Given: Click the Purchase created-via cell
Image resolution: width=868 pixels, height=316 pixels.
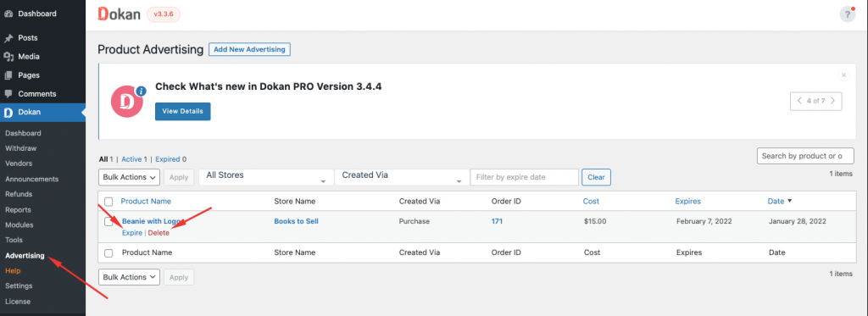Looking at the screenshot, I should (414, 221).
